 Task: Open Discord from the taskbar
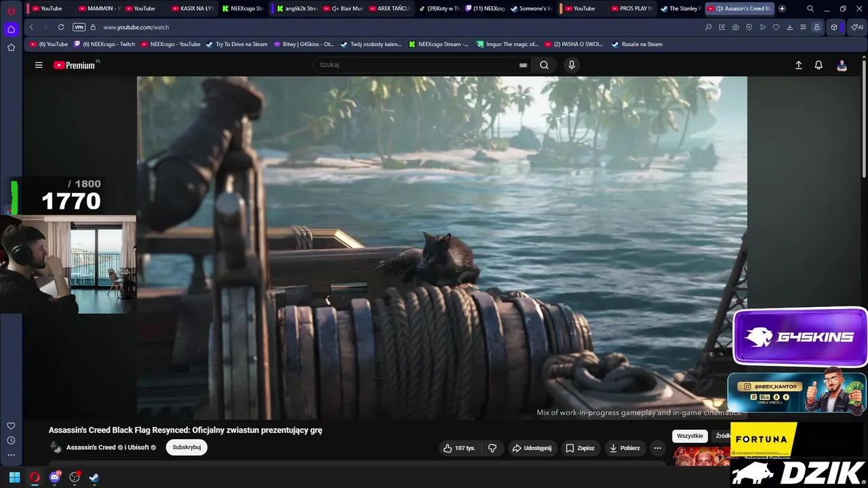(54, 477)
